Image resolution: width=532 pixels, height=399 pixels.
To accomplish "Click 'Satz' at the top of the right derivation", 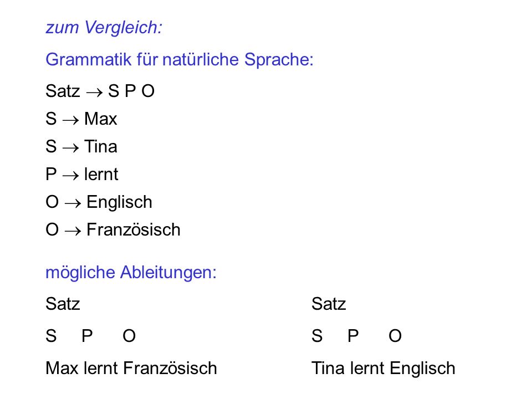I will [x=329, y=304].
